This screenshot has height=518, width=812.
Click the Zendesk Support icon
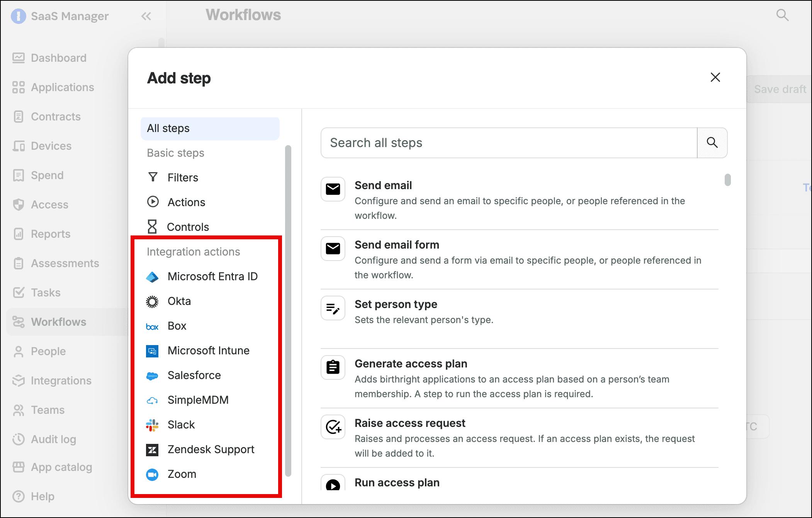tap(152, 450)
